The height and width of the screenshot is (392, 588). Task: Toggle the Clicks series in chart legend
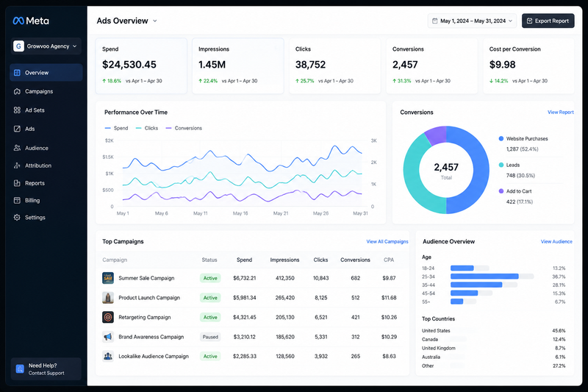147,128
